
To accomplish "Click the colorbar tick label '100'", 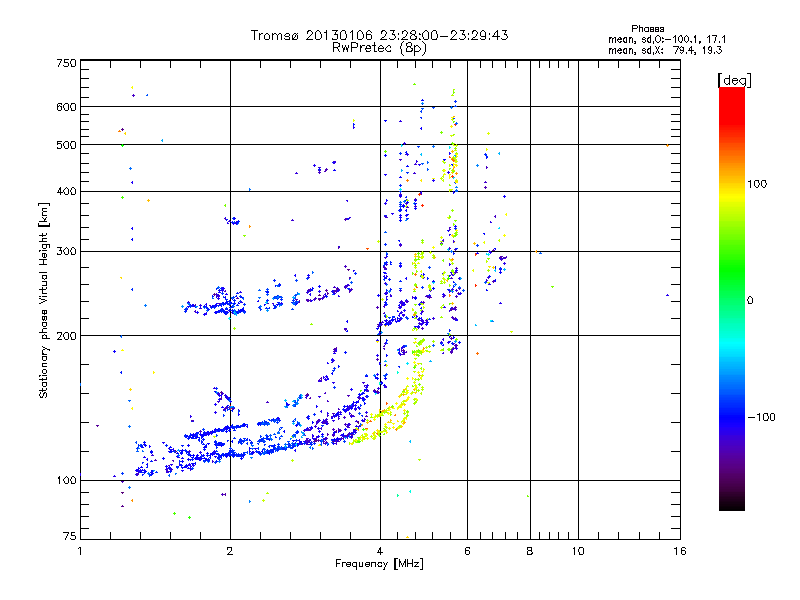I will pos(757,184).
